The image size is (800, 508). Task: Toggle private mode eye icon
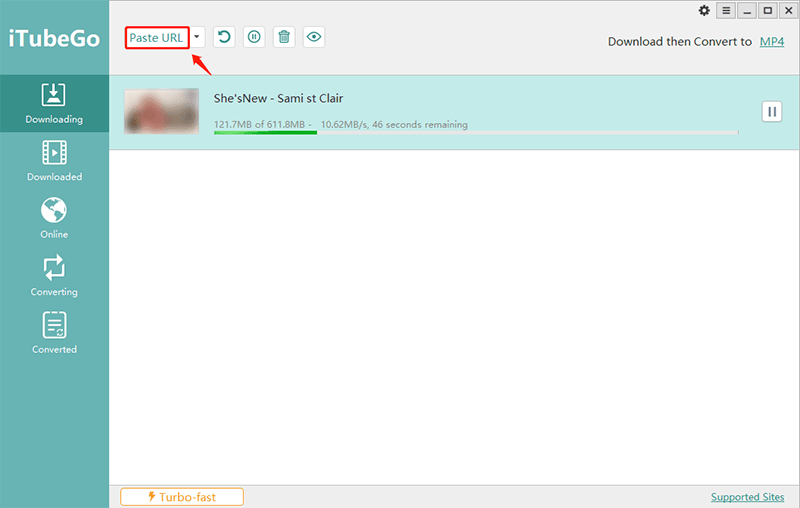(x=314, y=37)
